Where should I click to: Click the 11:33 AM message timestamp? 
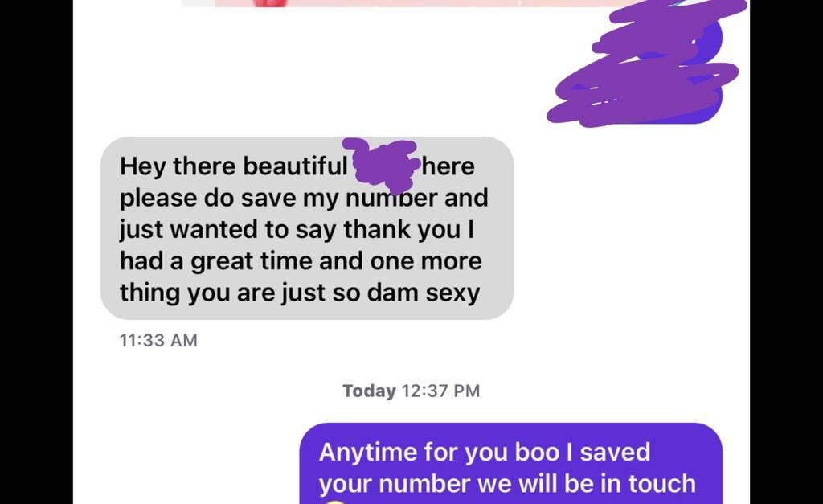[158, 340]
